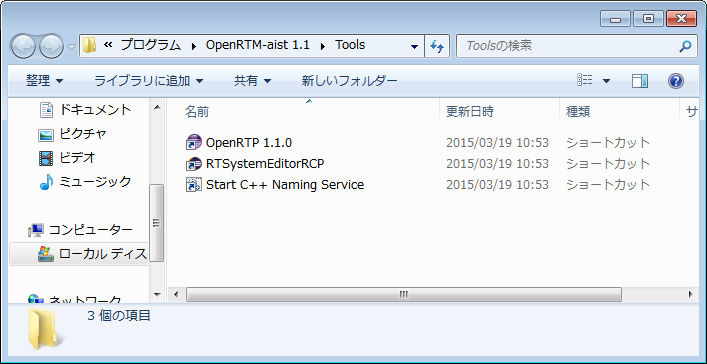This screenshot has height=364, width=707.
Task: Select the ミュージック library in the sidebar
Action: 86,182
